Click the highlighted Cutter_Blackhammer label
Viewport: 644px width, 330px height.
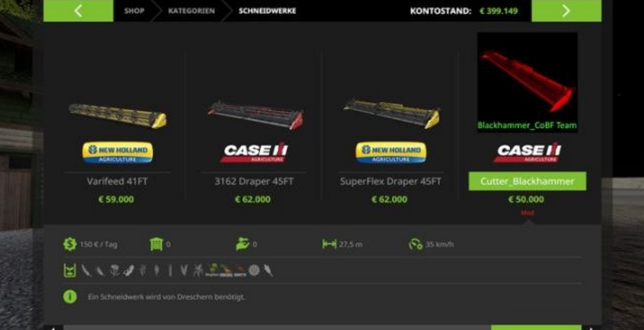point(527,181)
